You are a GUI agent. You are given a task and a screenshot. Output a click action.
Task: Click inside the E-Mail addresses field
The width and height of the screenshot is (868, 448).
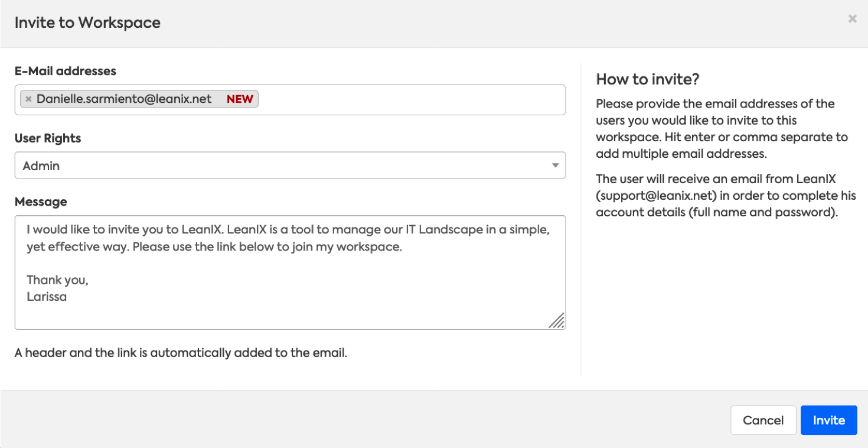click(290, 100)
